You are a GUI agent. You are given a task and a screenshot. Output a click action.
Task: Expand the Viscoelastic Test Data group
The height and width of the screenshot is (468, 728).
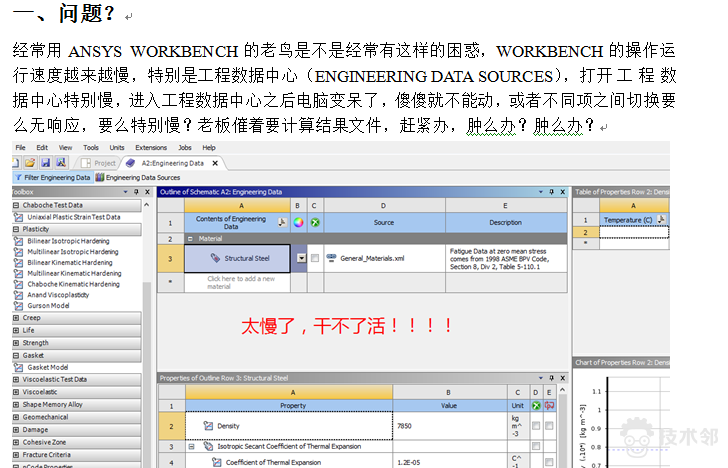tap(16, 379)
